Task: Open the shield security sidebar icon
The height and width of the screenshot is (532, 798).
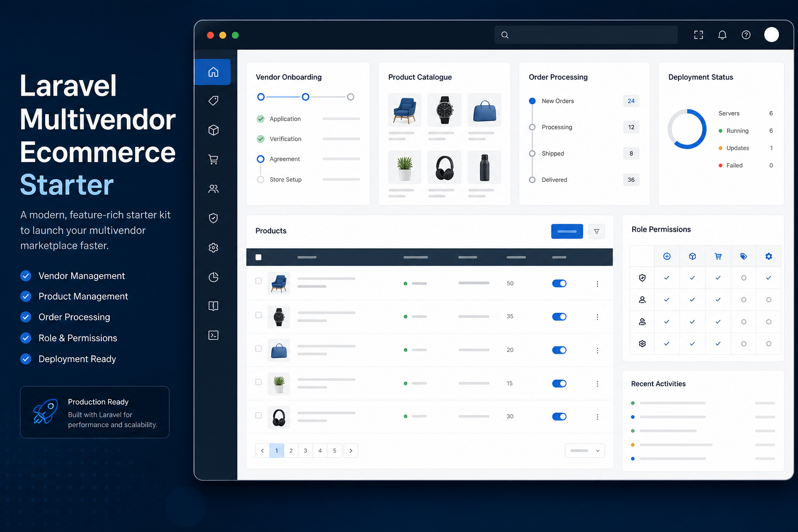Action: coord(213,218)
